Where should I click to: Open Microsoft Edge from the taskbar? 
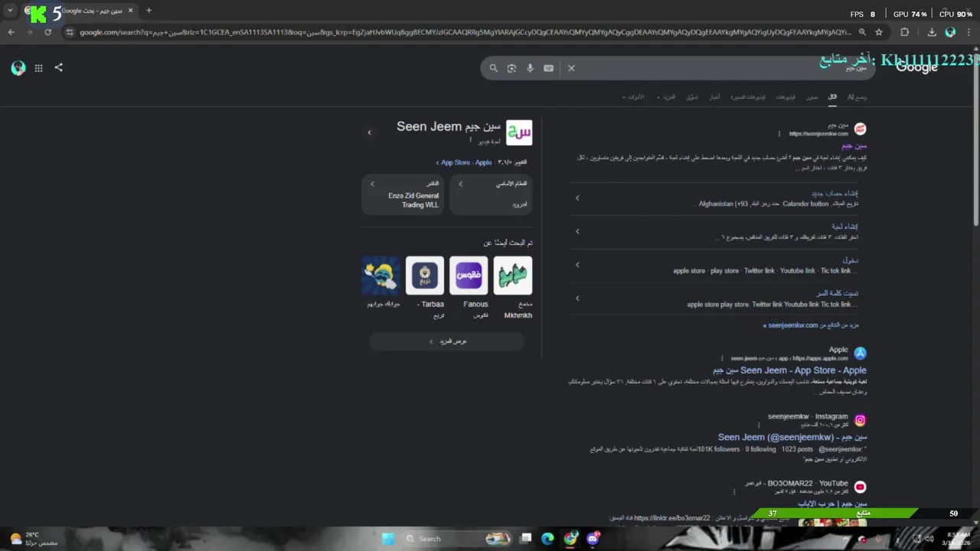547,539
